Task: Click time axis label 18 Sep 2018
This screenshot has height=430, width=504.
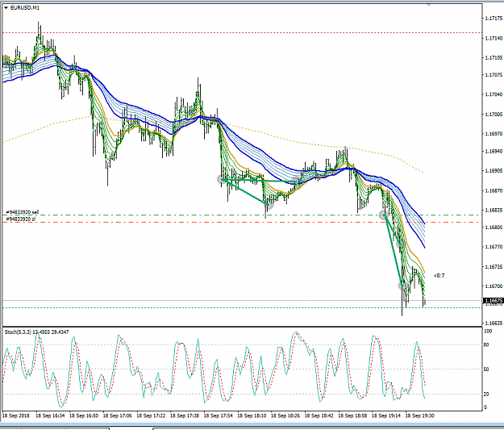Action: click(x=16, y=415)
